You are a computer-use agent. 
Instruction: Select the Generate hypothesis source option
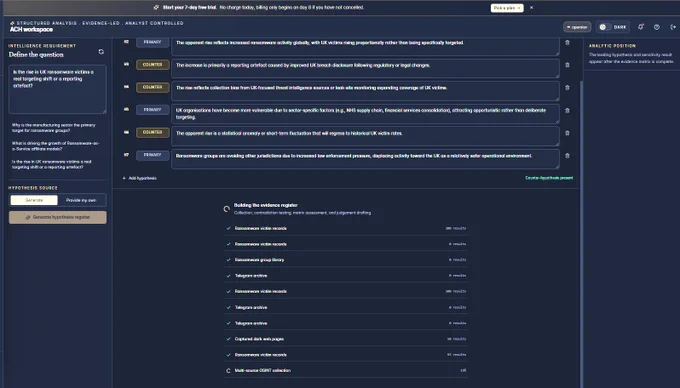coord(34,200)
